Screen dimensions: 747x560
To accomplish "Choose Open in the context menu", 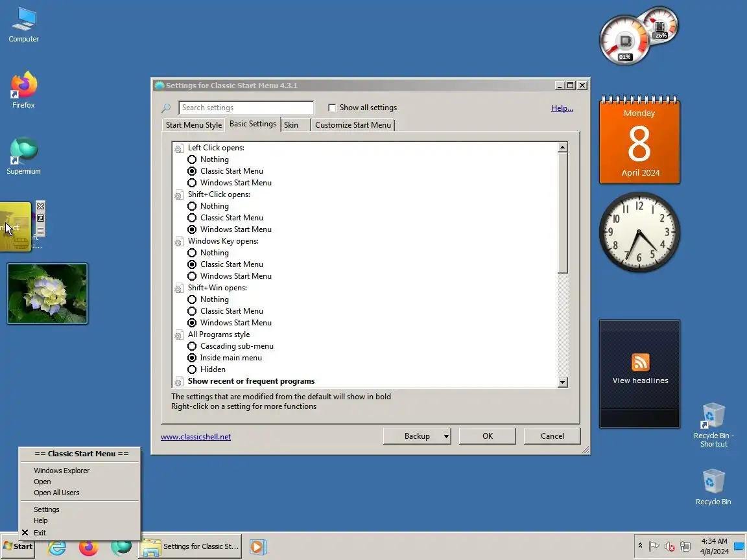I will click(42, 482).
